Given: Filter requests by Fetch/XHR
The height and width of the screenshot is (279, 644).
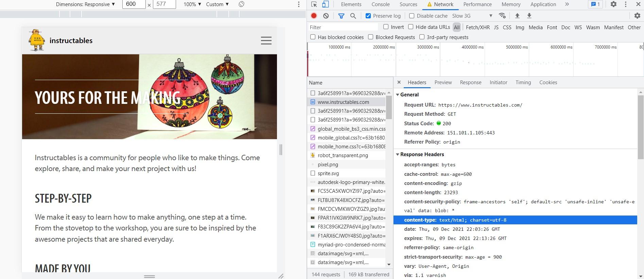Looking at the screenshot, I should (478, 27).
